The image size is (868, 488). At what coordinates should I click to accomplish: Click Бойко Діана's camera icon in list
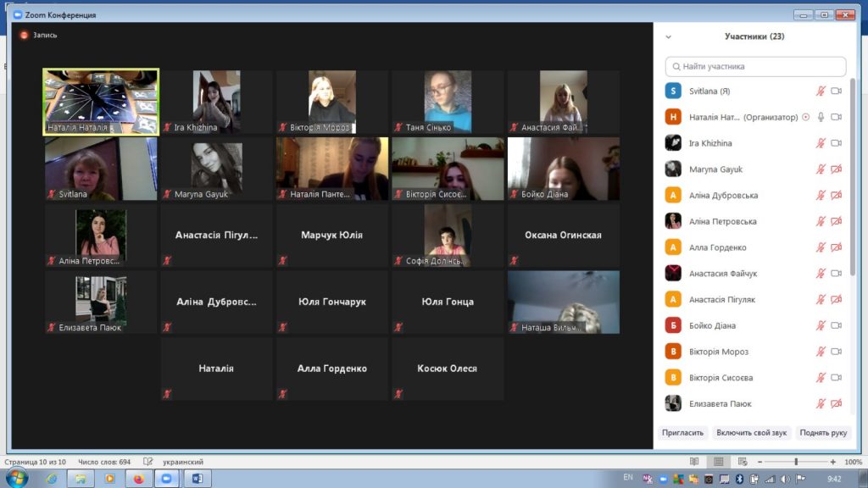tap(837, 324)
